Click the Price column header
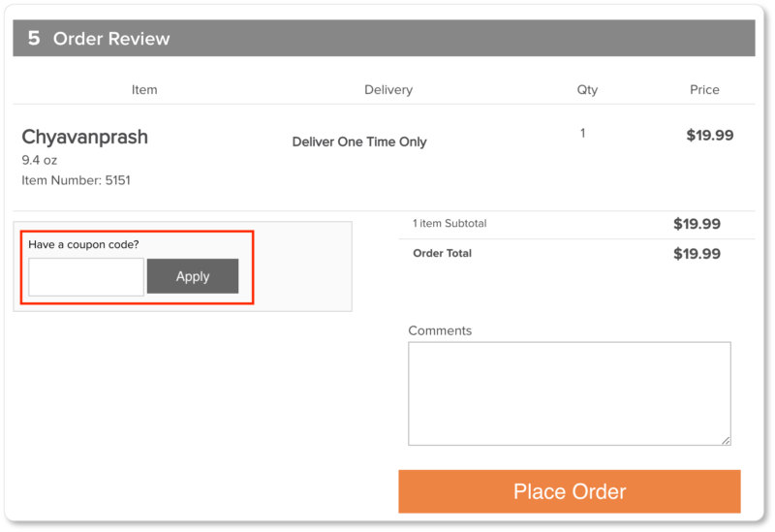The width and height of the screenshot is (775, 532). [x=704, y=89]
